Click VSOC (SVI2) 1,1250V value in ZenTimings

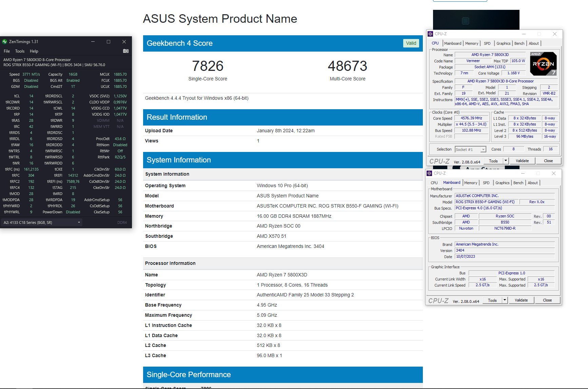tap(120, 96)
